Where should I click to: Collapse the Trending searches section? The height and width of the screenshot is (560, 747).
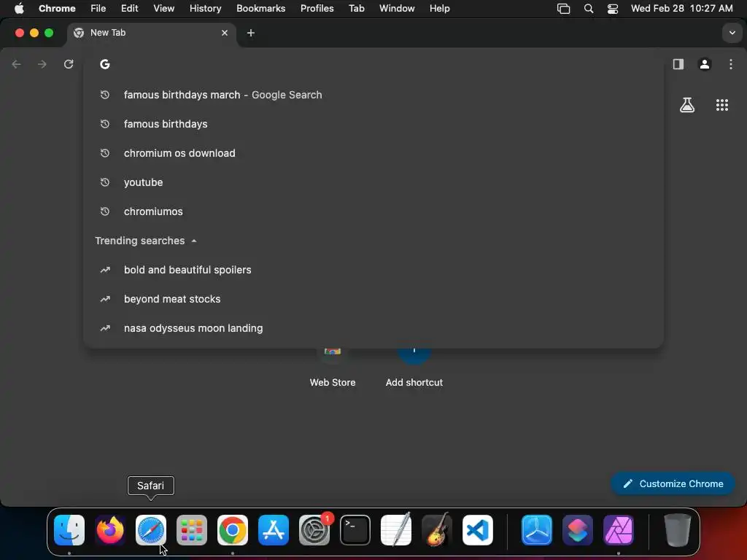click(x=194, y=241)
